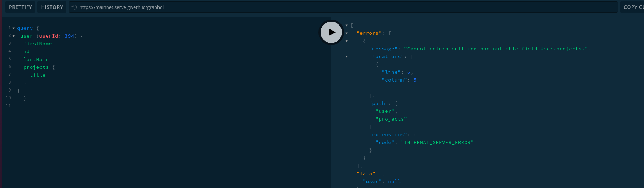Viewport: 644px width, 188px height.
Task: Click the error message text in response
Action: (x=496, y=49)
